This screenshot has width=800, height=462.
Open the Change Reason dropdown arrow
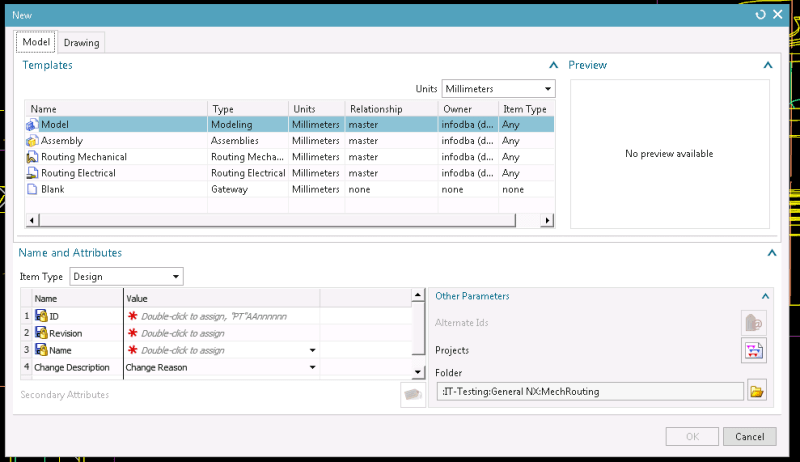[312, 367]
